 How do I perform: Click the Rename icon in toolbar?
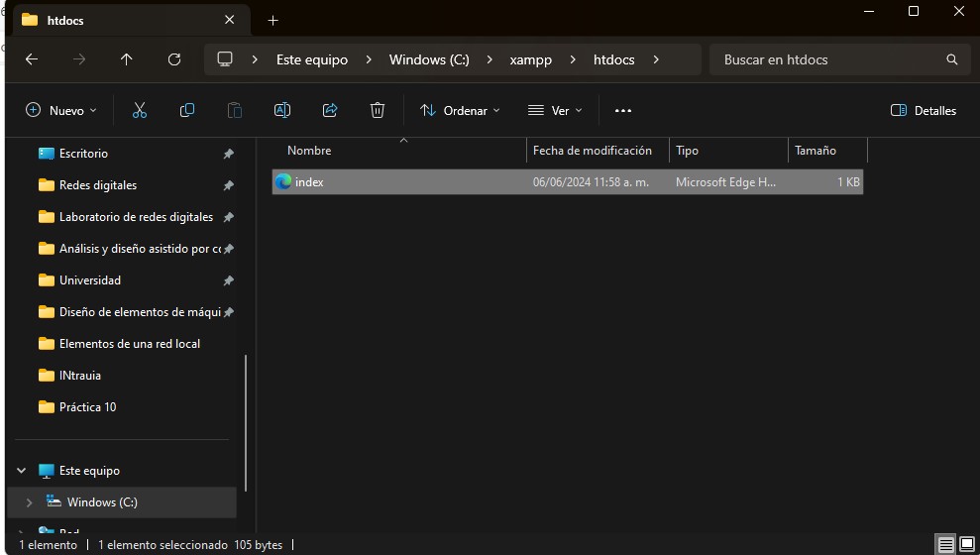click(x=282, y=111)
